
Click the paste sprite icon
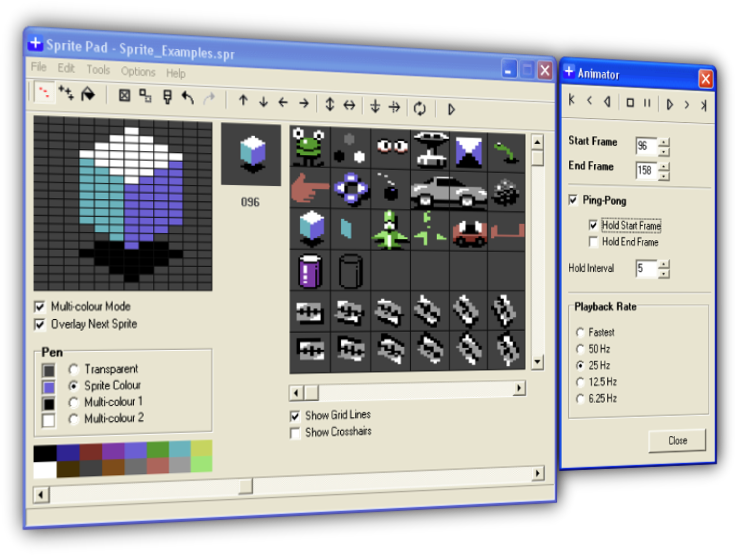click(167, 97)
